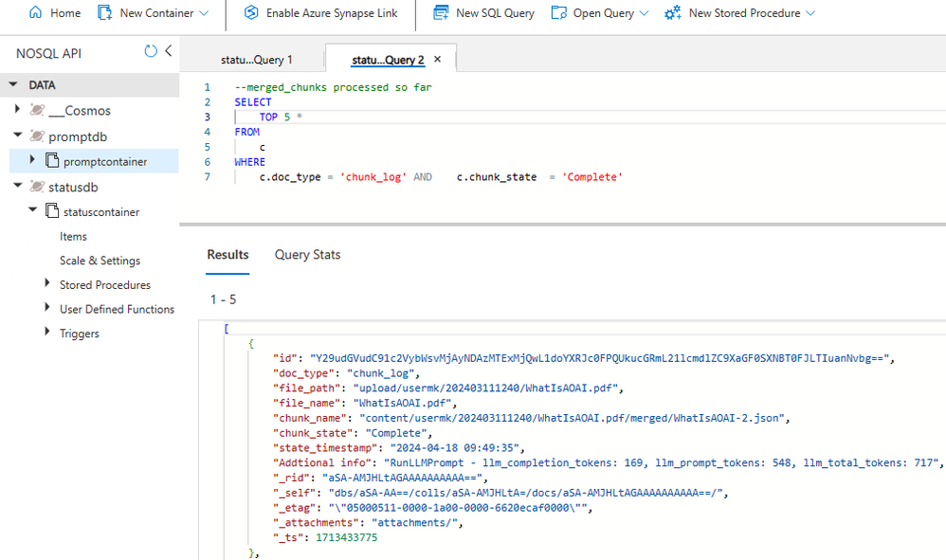Click the __Cosmos database icon

click(x=37, y=110)
